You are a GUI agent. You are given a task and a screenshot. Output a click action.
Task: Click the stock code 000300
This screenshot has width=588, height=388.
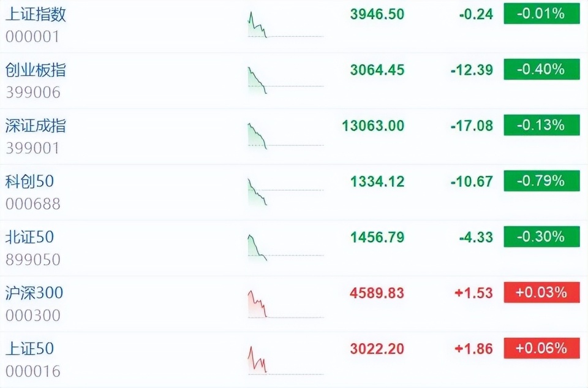click(33, 316)
